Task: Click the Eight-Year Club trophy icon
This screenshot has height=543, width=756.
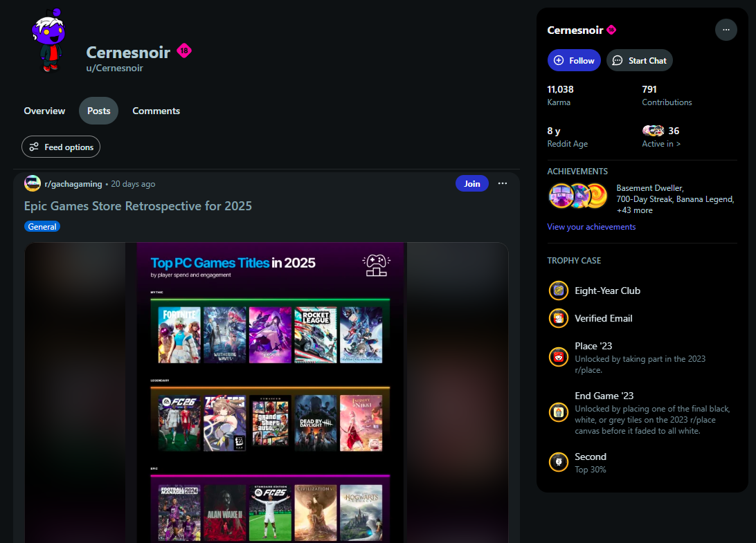Action: [x=558, y=291]
